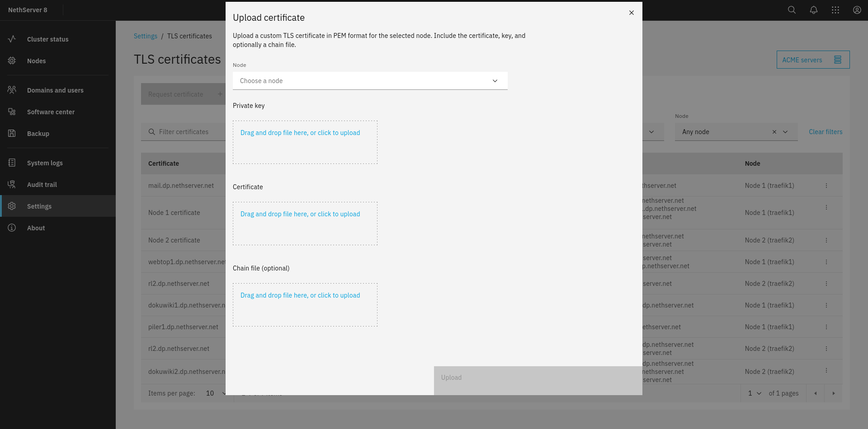This screenshot has width=868, height=429.
Task: Navigate to Cluster status in sidebar
Action: [47, 39]
